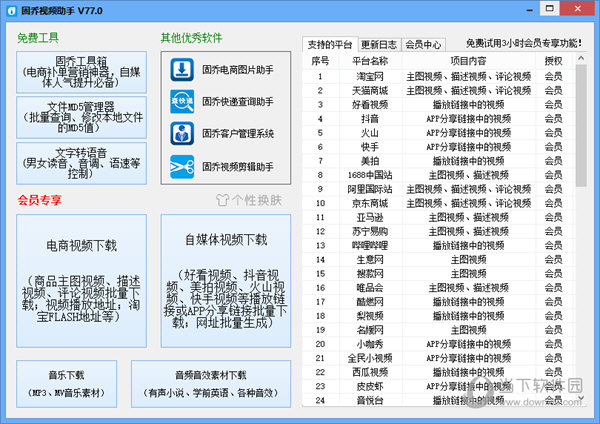Click scroll-down arrow of platform list

[581, 398]
